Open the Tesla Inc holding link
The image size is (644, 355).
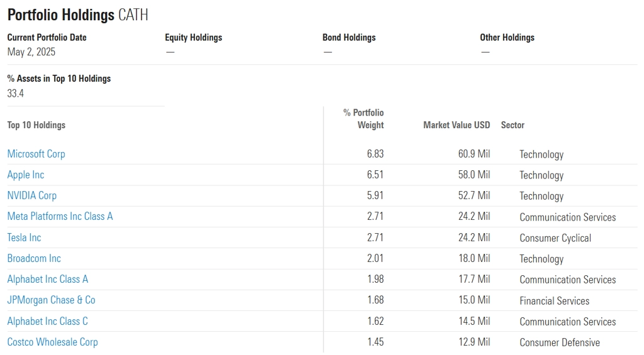point(25,238)
